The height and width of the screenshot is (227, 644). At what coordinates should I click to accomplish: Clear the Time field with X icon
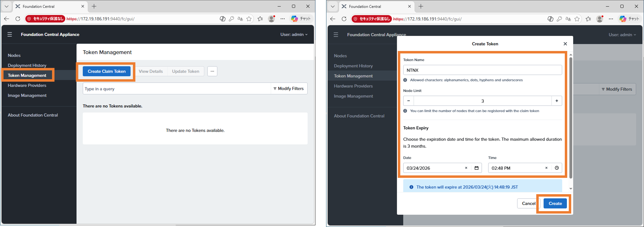click(546, 168)
